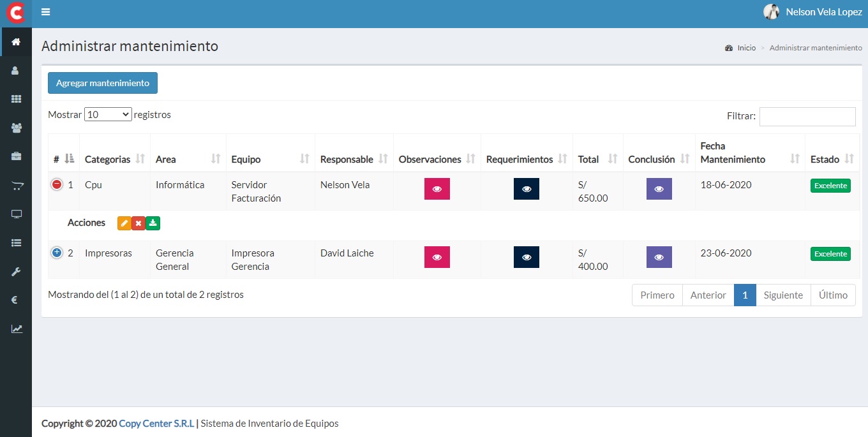Select the user profile icon in the sidebar
The image size is (868, 437).
pos(16,70)
